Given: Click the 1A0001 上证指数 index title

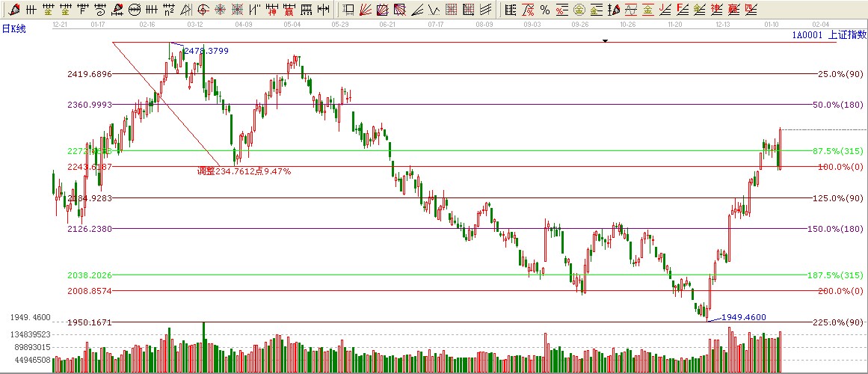Looking at the screenshot, I should pyautogui.click(x=828, y=35).
